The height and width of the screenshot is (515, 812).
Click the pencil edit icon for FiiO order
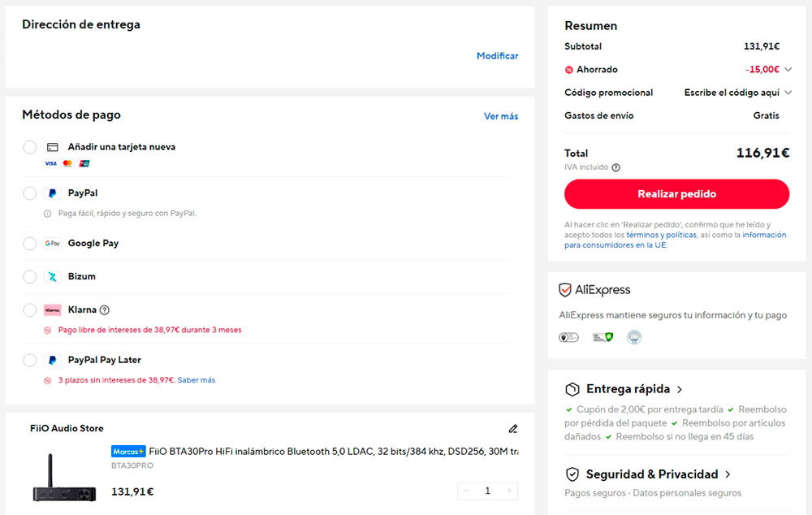(512, 428)
